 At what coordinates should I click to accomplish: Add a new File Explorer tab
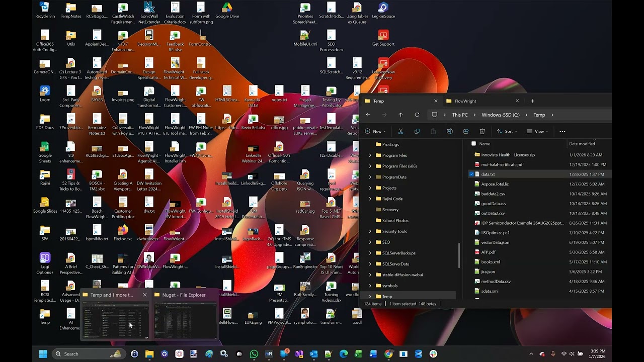(x=532, y=101)
